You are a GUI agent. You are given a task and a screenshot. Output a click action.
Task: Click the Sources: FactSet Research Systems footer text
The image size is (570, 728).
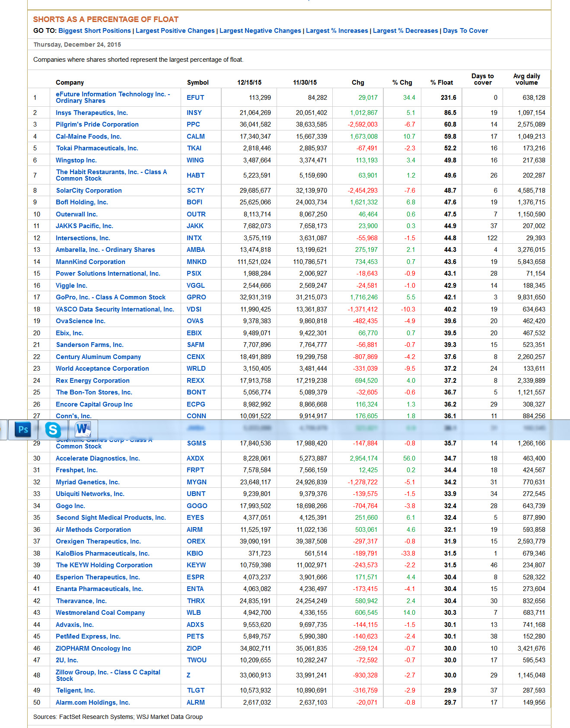(118, 717)
